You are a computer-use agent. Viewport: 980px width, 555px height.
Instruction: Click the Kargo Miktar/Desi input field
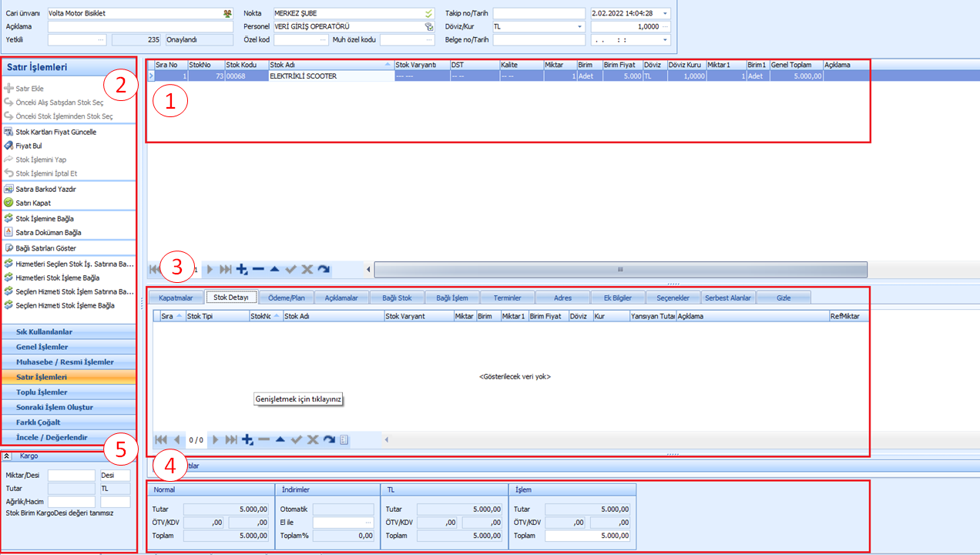click(72, 476)
